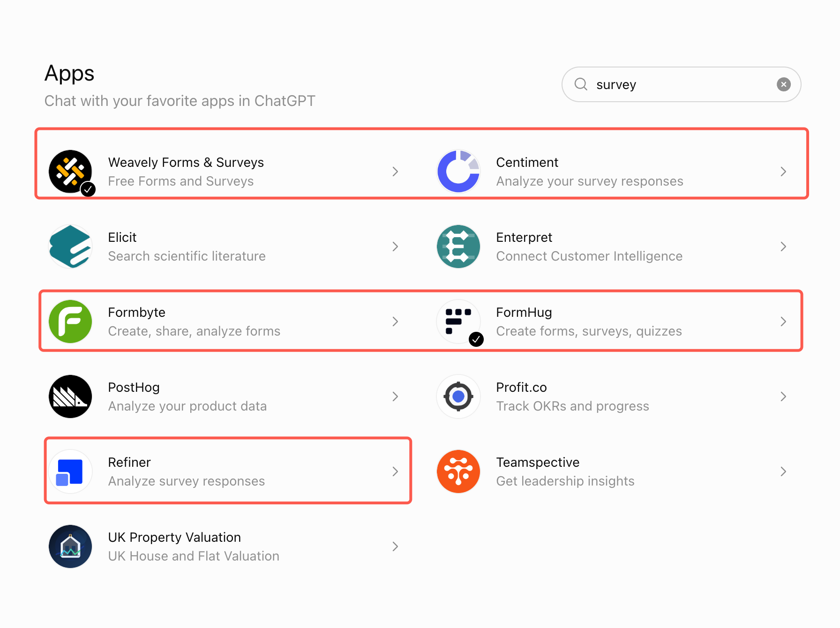Select the Refiner app name
Viewport: 840px width, 628px height.
pyautogui.click(x=129, y=462)
